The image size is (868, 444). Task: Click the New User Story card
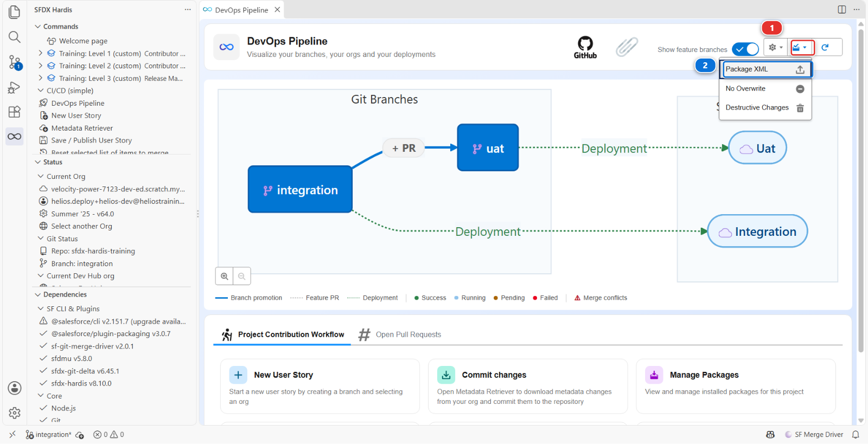[320, 386]
